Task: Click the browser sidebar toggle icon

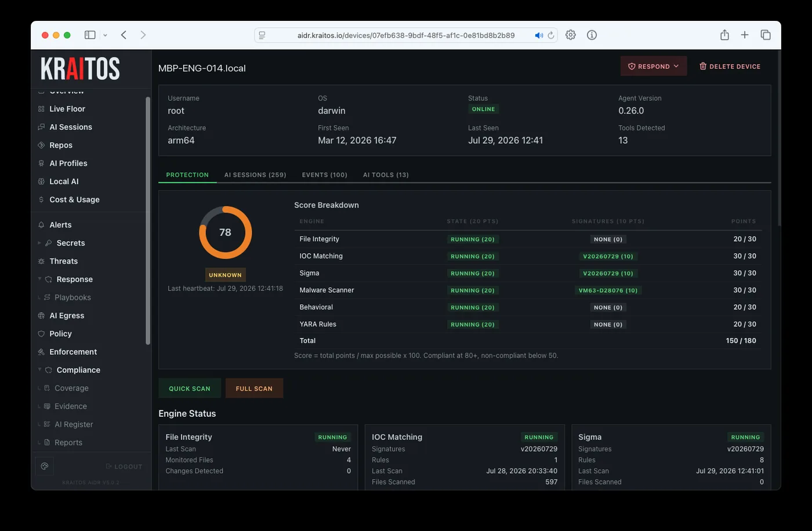Action: 90,35
